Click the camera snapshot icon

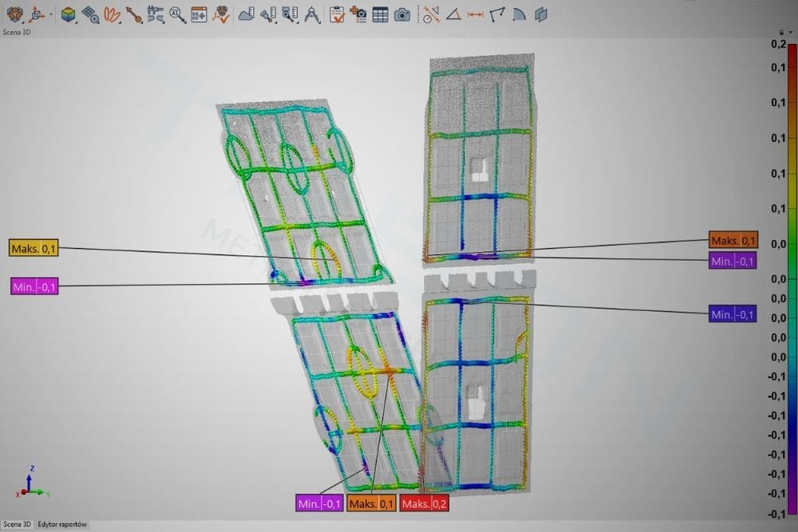pyautogui.click(x=403, y=14)
